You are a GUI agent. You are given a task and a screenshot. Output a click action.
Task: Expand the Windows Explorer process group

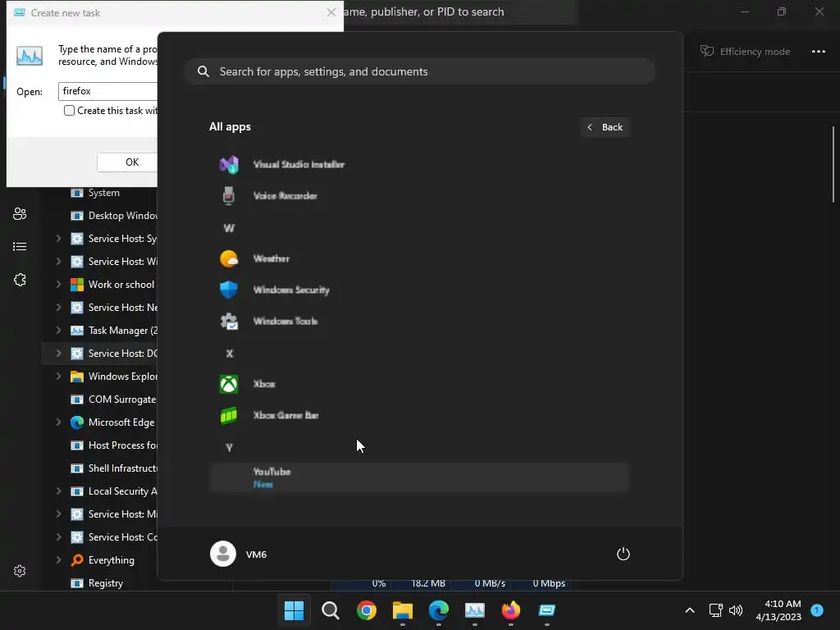pyautogui.click(x=58, y=377)
